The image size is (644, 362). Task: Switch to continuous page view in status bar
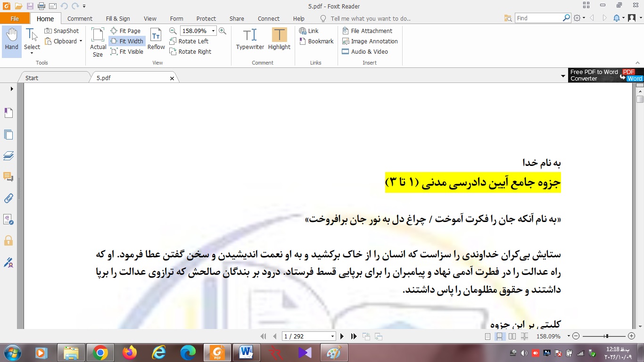point(499,337)
